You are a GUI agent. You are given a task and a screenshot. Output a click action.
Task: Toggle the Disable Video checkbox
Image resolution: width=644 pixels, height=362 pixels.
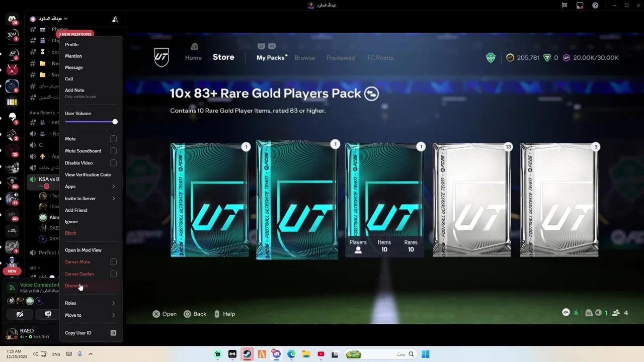tap(113, 163)
